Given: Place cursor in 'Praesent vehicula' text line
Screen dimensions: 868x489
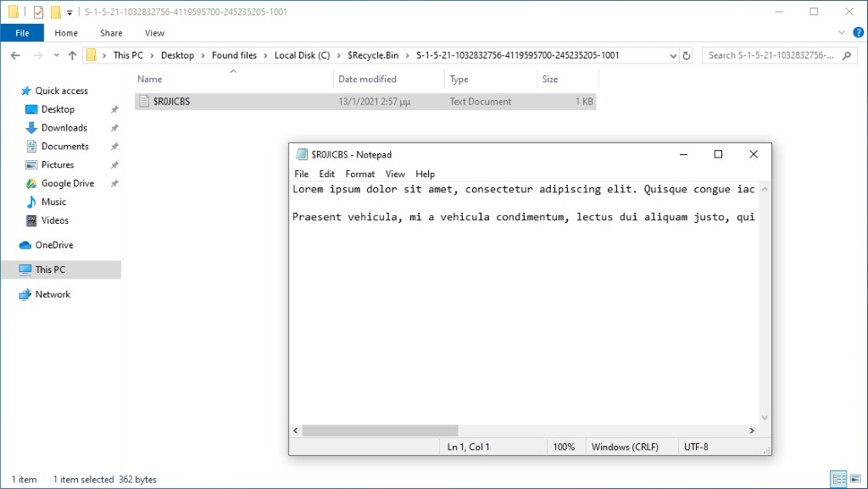Looking at the screenshot, I should pos(523,217).
